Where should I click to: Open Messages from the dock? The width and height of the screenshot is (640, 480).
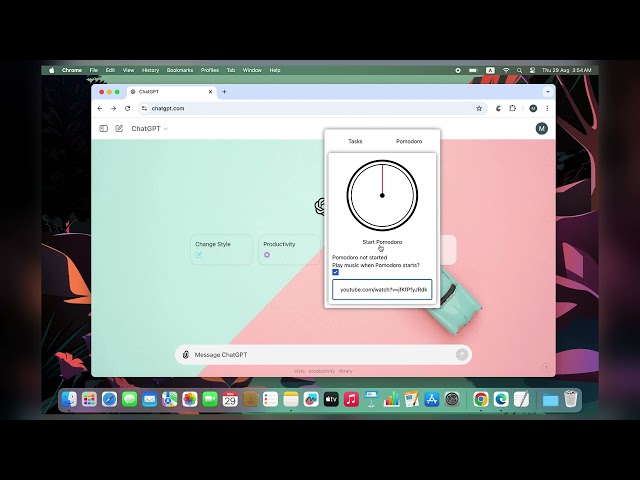129,399
